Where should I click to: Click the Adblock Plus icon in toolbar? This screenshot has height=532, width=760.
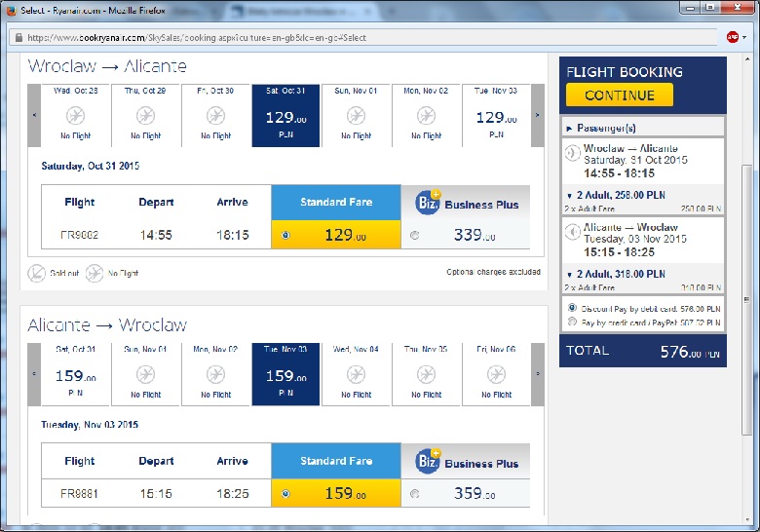coord(732,37)
